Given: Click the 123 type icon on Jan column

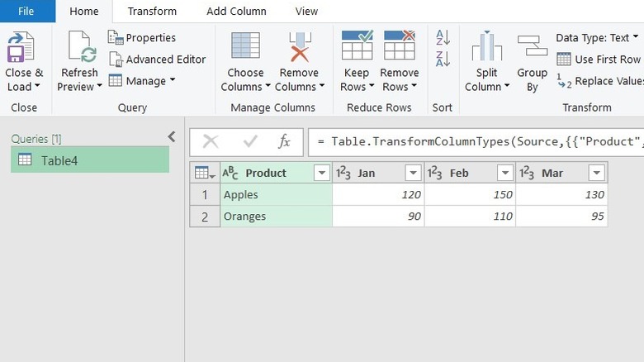Looking at the screenshot, I should tap(343, 173).
